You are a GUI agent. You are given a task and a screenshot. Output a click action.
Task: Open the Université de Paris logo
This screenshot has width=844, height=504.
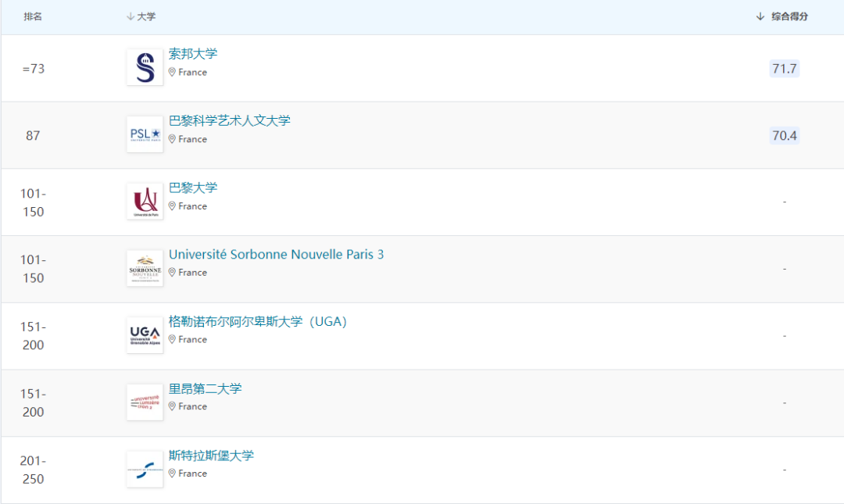point(145,202)
